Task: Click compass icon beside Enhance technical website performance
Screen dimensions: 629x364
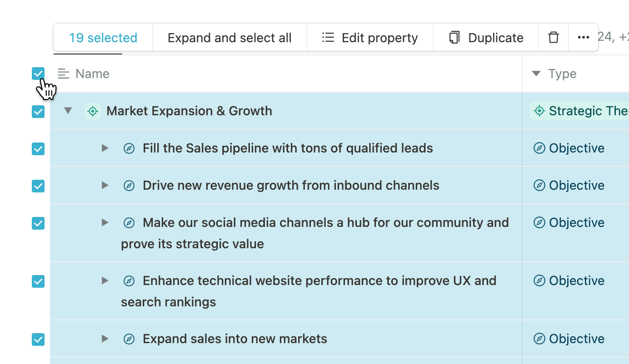Action: point(129,281)
